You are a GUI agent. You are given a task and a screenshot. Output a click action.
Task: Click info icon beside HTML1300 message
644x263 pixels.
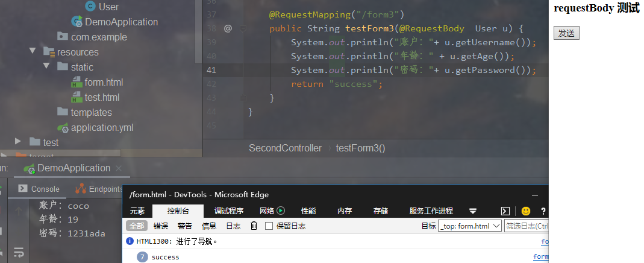(x=130, y=241)
